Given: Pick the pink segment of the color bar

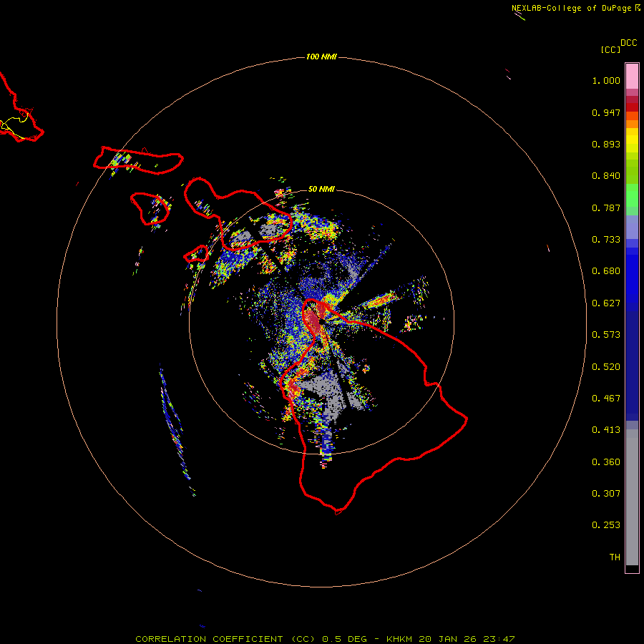Looking at the screenshot, I should click(x=632, y=76).
